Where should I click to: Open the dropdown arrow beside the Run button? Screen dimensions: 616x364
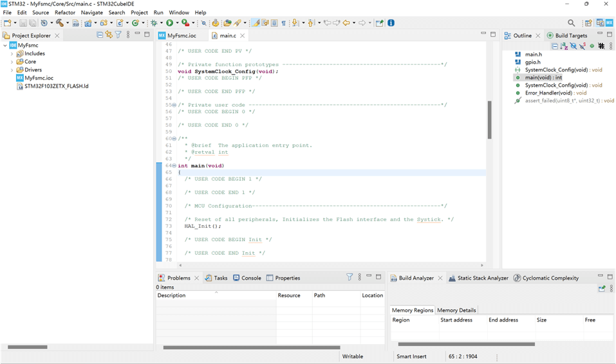[176, 23]
